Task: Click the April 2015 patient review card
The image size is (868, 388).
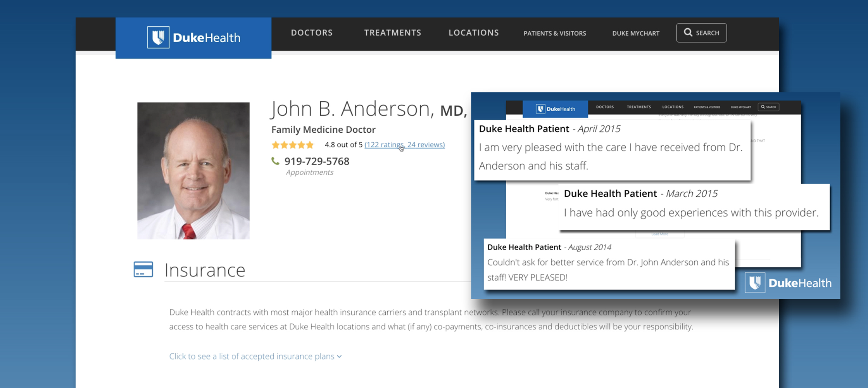Action: pyautogui.click(x=613, y=151)
